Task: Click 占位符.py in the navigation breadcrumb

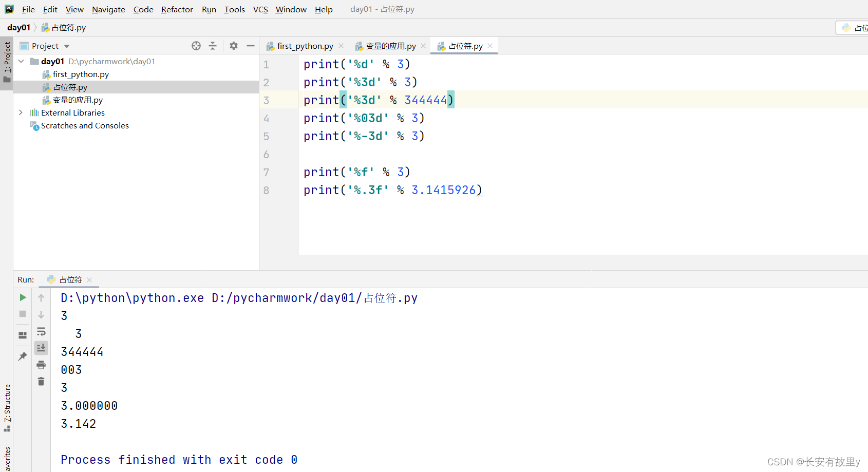Action: point(64,27)
